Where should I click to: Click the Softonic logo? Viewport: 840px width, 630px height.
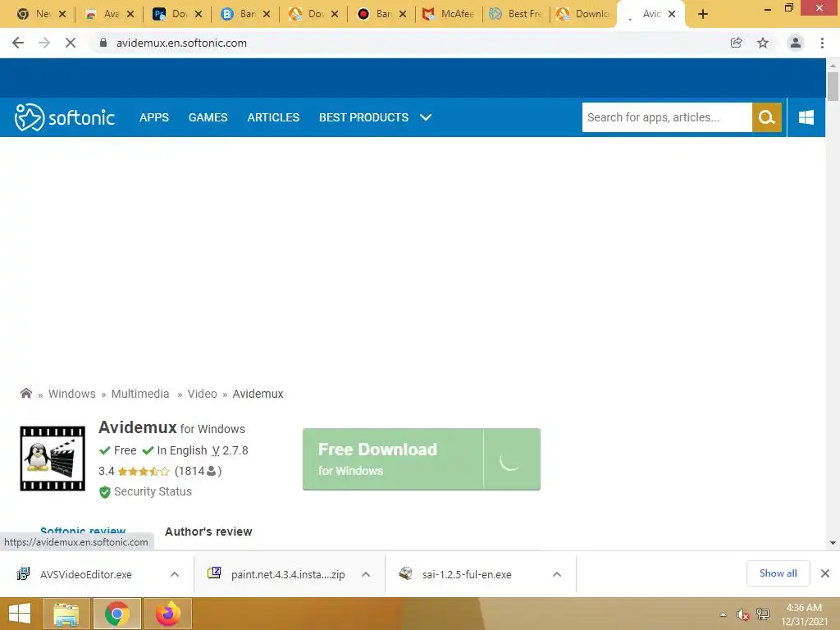(x=65, y=117)
